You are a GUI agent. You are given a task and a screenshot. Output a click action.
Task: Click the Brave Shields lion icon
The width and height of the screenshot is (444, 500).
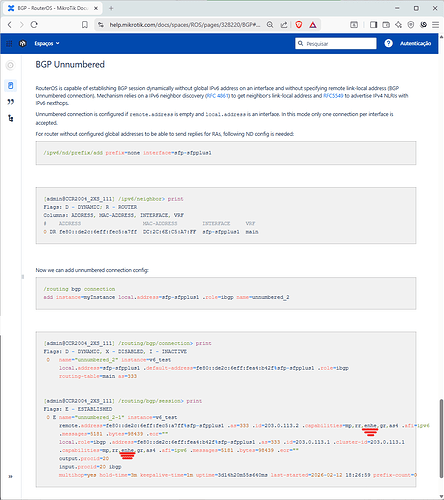click(x=299, y=25)
